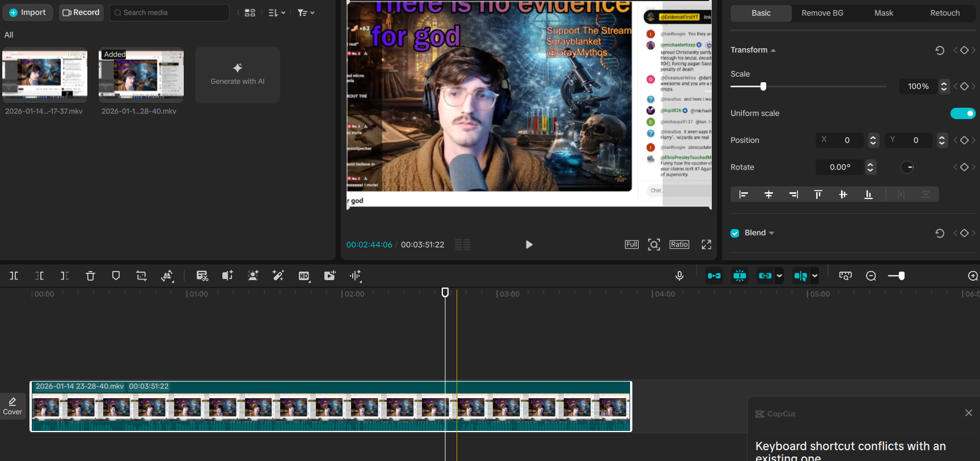
Task: Uncheck the Blend checkbox
Action: point(735,233)
